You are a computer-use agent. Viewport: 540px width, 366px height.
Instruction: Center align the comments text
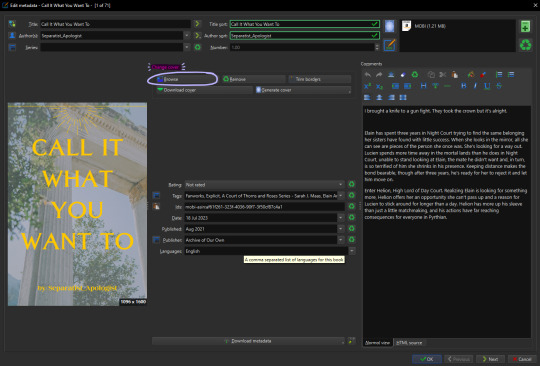[x=379, y=97]
